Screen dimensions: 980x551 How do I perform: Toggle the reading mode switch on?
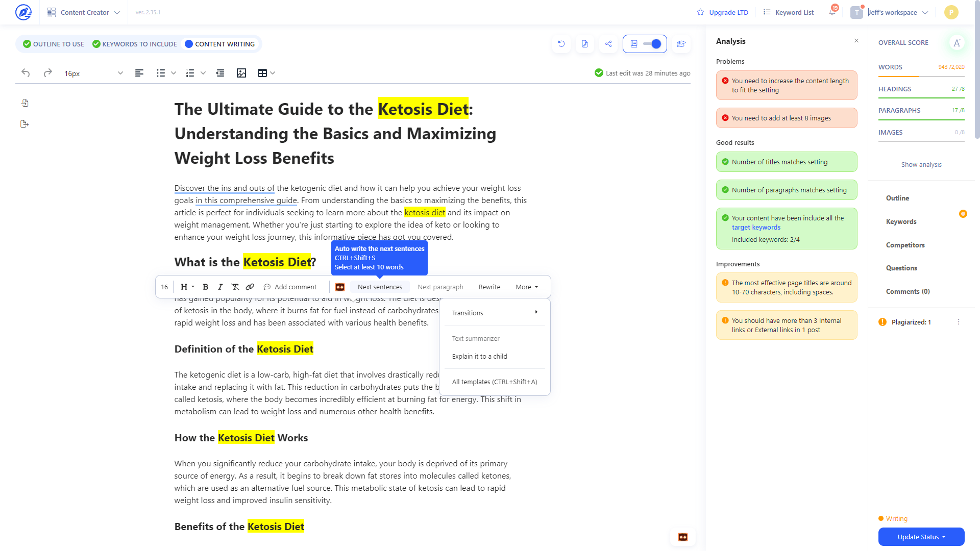tap(655, 44)
